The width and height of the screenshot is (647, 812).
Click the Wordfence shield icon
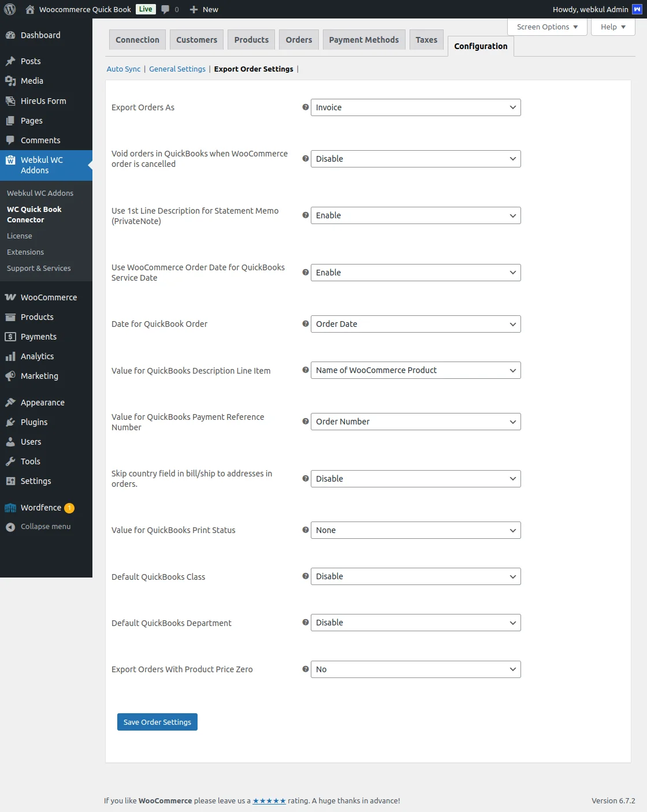[10, 508]
